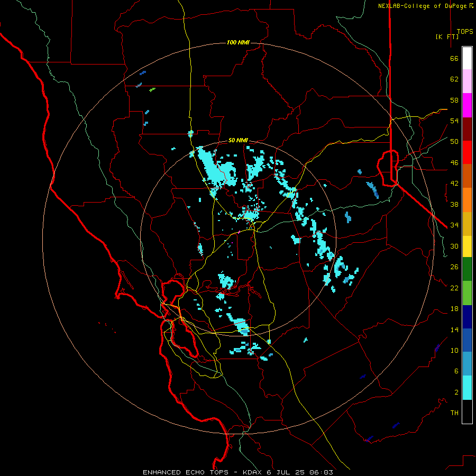Click the magenta legend swatch
The image size is (476, 476).
pos(467,105)
